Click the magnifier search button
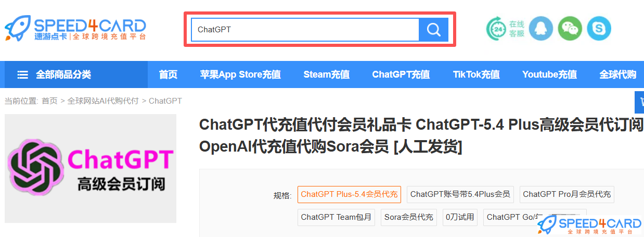This screenshot has width=644, height=237. click(x=433, y=30)
